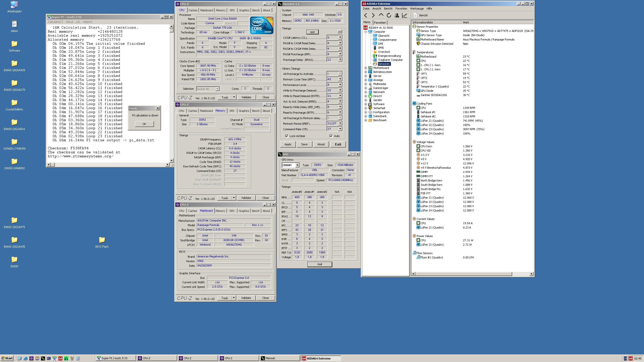The width and height of the screenshot is (644, 362).
Task: Open Calculate(C) menu in Super PI
Action: (56, 22)
